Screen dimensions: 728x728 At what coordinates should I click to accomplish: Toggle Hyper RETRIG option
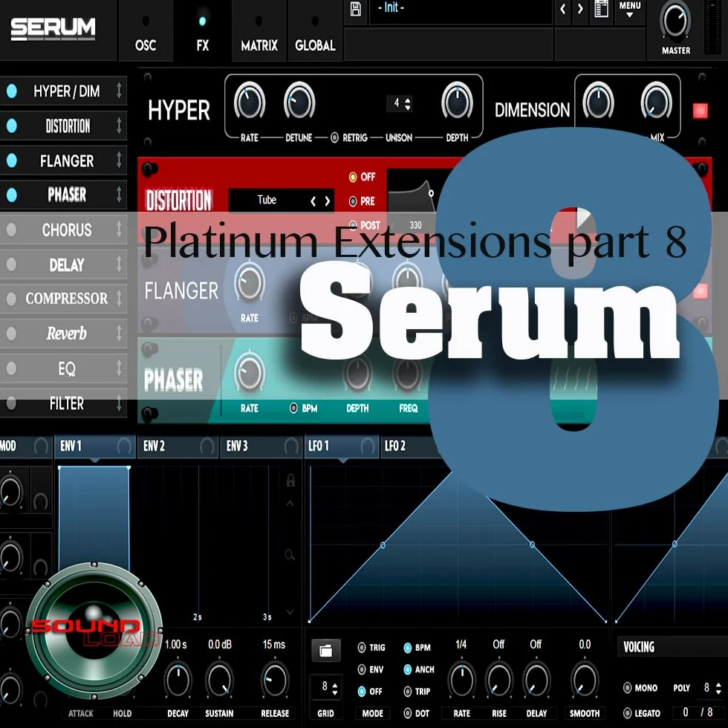(334, 138)
